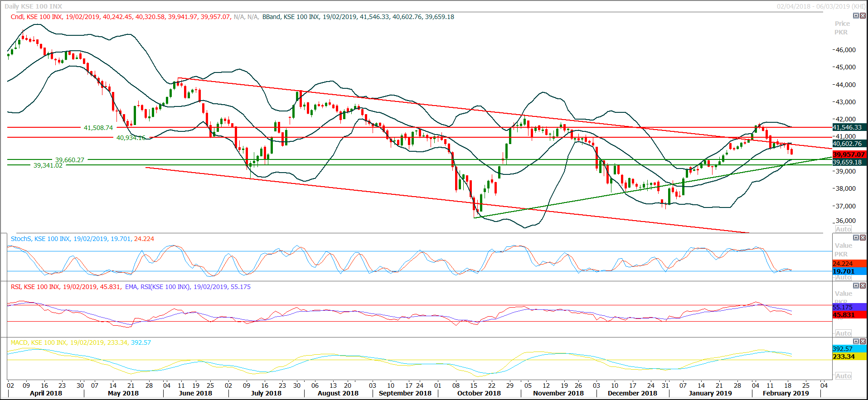Click the 46,000 price axis tick
This screenshot has width=868, height=400.
(846, 50)
